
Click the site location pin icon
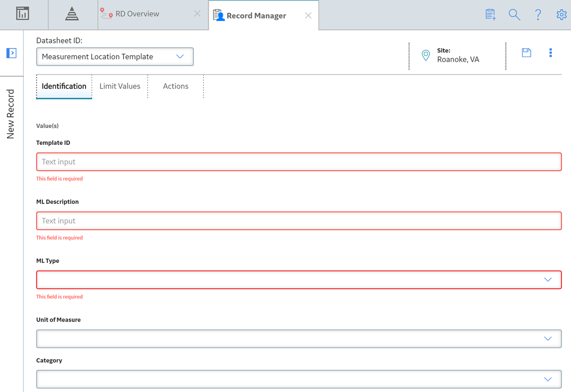tap(425, 55)
